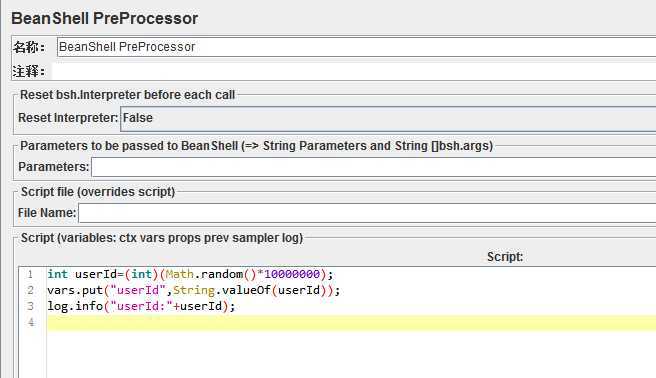The image size is (656, 378).
Task: Open the Reset Interpreter dropdown showing False
Action: pos(388,118)
